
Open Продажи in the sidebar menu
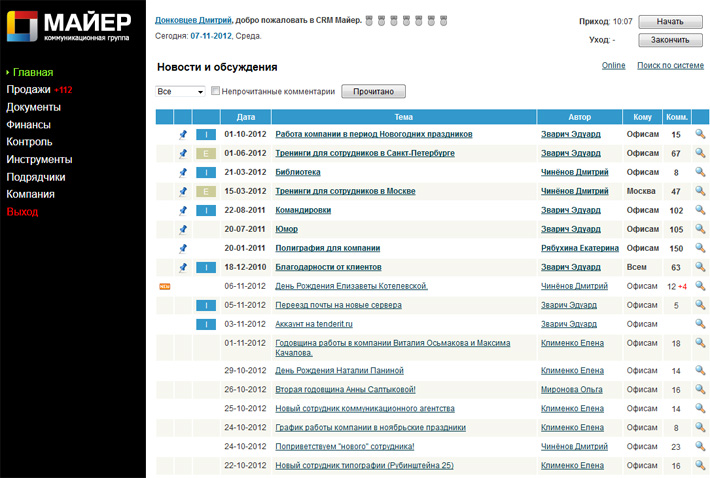click(28, 90)
